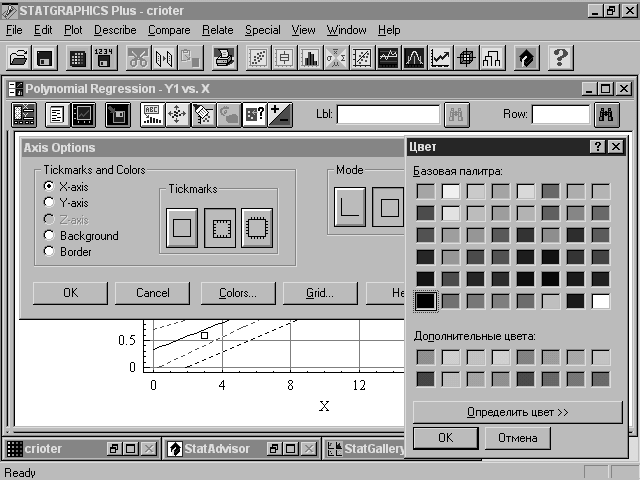Click the scissors Cut icon
640x480 pixels.
click(138, 58)
